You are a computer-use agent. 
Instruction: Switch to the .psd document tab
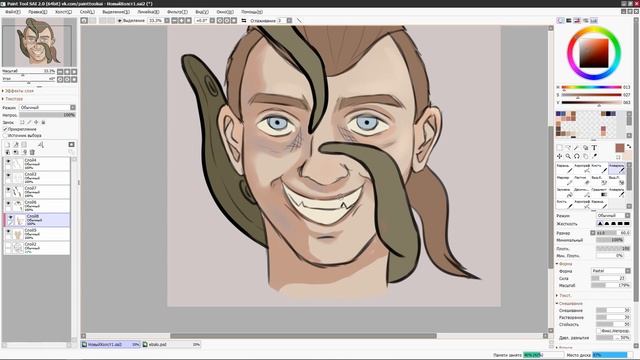[171, 344]
